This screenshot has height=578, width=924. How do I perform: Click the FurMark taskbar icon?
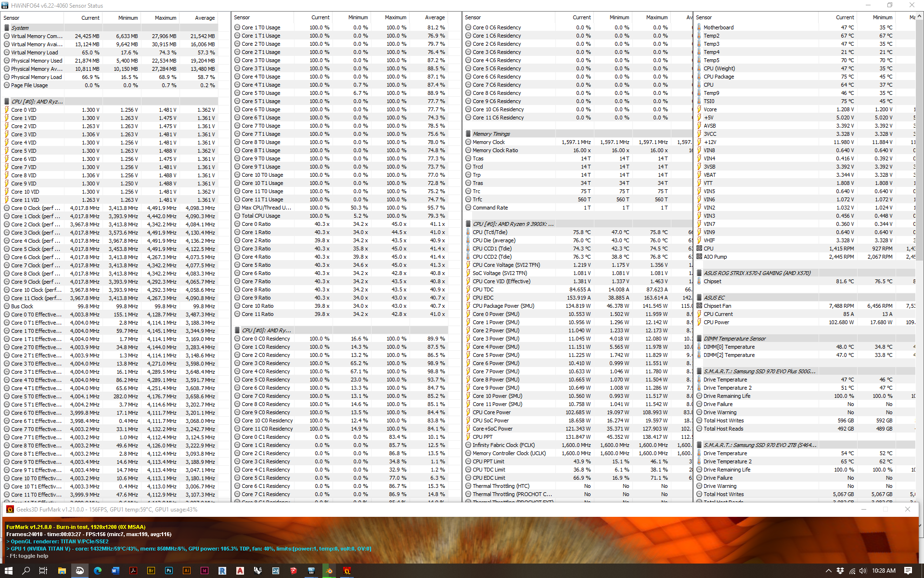tap(347, 571)
